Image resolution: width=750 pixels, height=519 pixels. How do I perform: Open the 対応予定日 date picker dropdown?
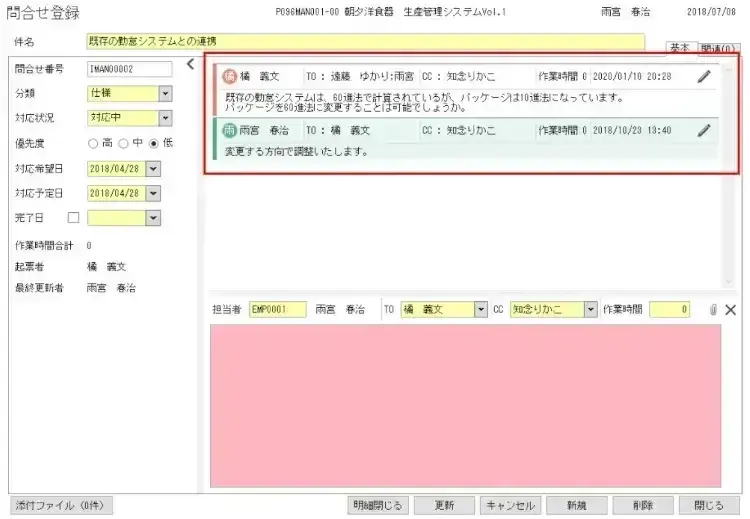click(x=153, y=193)
